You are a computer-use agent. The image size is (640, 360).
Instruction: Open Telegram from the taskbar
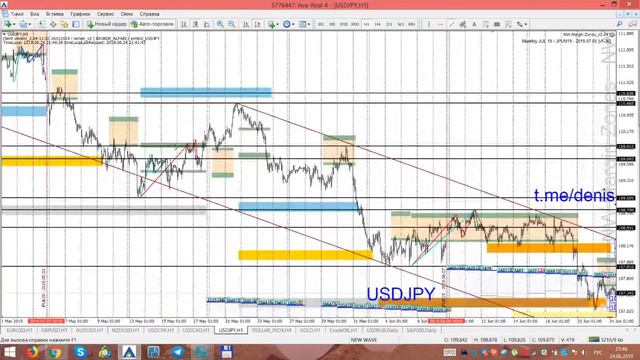[178, 352]
